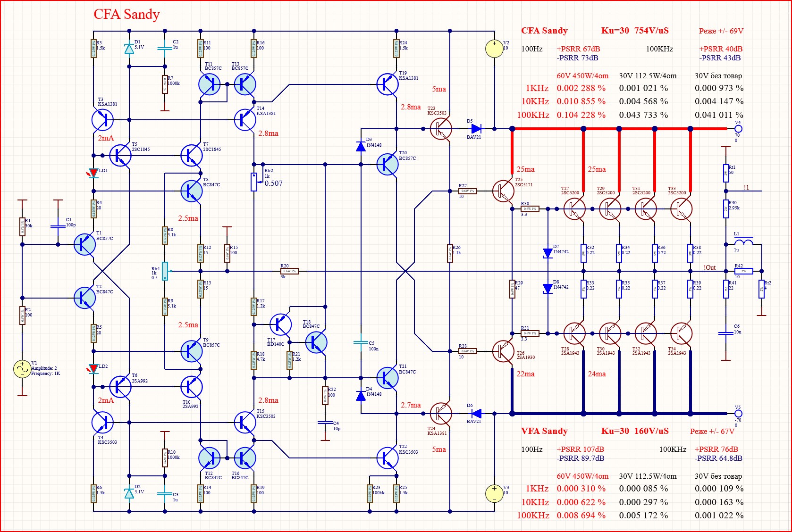Select driver transistor T26 2SA1930
Image resolution: width=792 pixels, height=532 pixels.
pyautogui.click(x=503, y=351)
